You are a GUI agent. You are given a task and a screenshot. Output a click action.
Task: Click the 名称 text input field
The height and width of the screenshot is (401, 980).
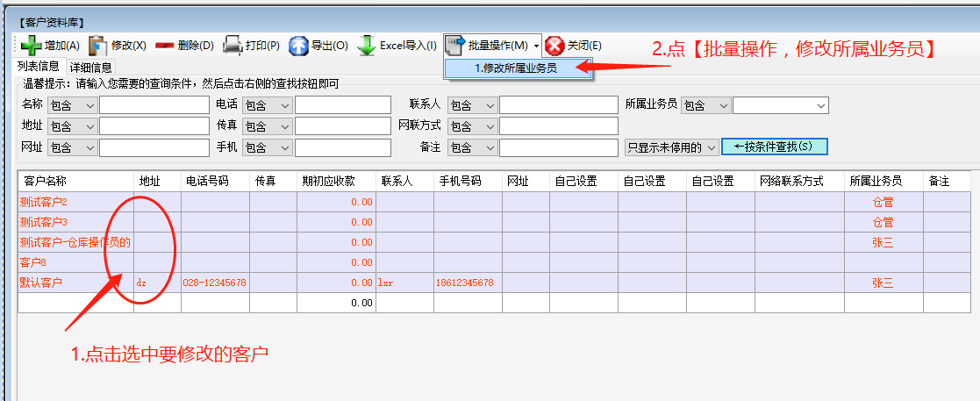154,105
